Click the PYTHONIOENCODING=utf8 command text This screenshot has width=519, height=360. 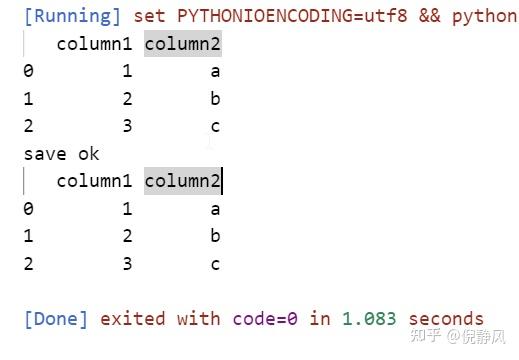point(292,16)
